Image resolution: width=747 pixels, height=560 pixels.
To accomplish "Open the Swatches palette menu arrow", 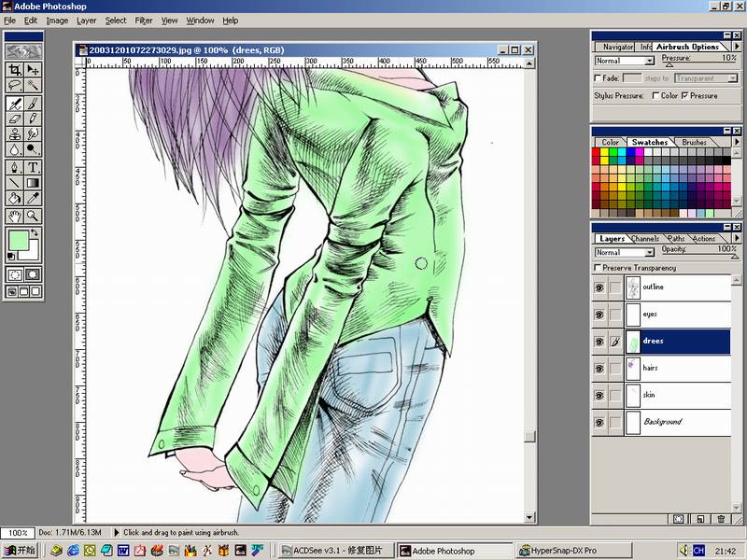I will [737, 142].
